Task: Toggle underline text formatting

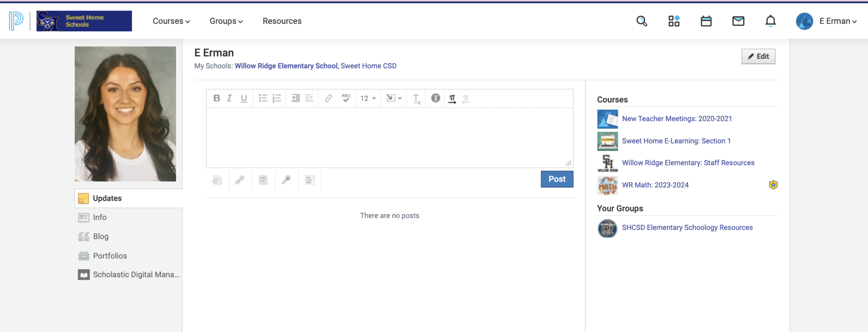Action: 244,98
